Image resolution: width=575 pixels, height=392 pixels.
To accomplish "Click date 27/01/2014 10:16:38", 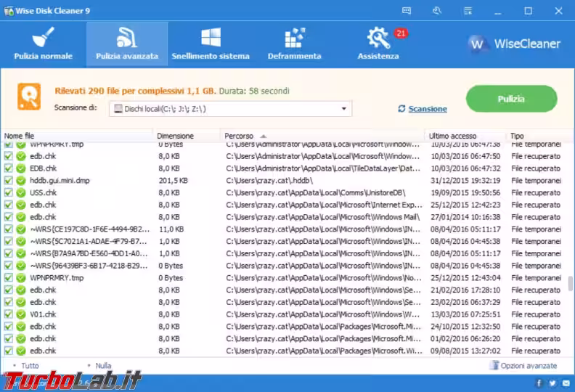I will [x=465, y=217].
